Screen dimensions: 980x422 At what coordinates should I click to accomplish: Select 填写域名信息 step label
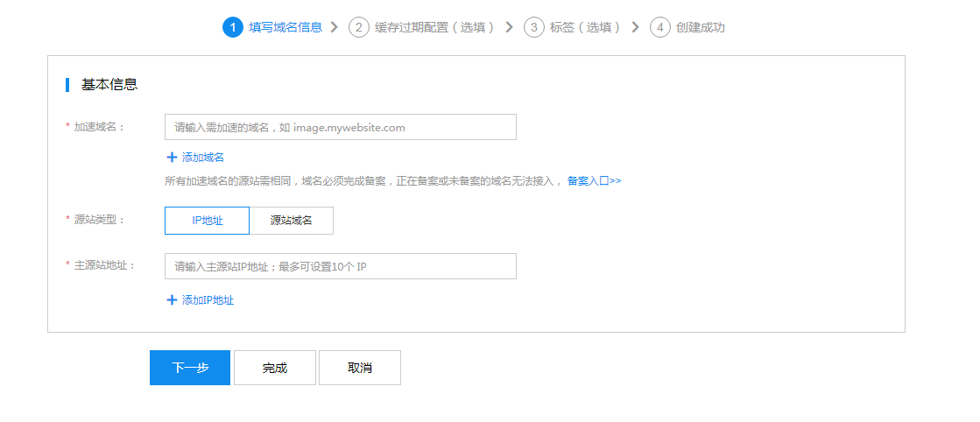286,27
